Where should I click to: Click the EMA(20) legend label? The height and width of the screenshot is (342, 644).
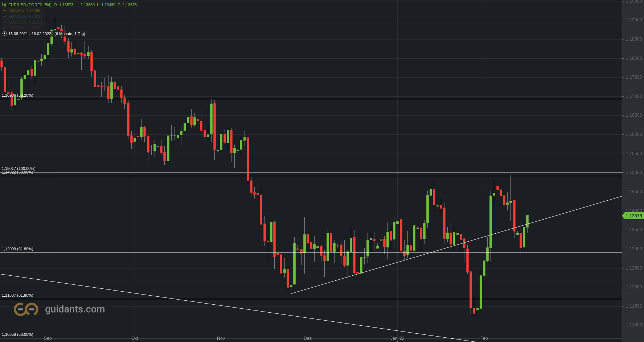(16, 28)
